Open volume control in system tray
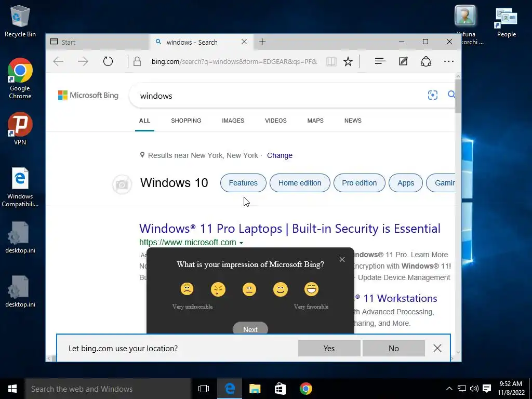The image size is (532, 399). click(x=474, y=389)
